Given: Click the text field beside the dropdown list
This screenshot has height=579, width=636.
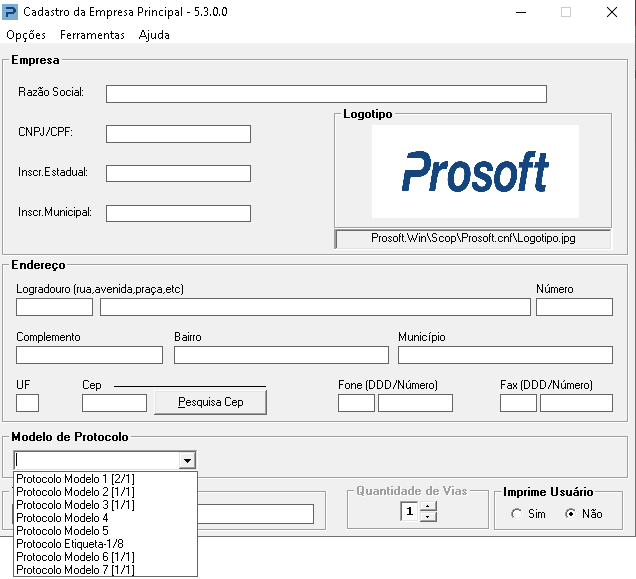Looking at the screenshot, I should pyautogui.click(x=256, y=514).
